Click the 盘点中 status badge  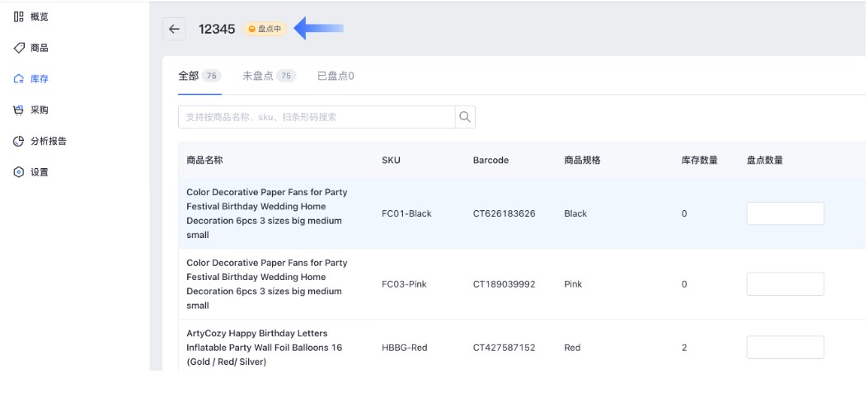click(265, 29)
